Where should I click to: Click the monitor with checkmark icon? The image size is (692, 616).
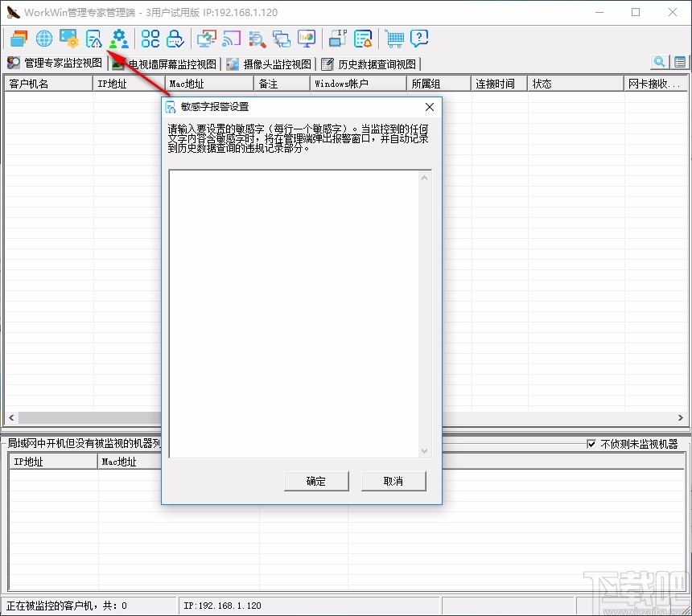pos(207,39)
